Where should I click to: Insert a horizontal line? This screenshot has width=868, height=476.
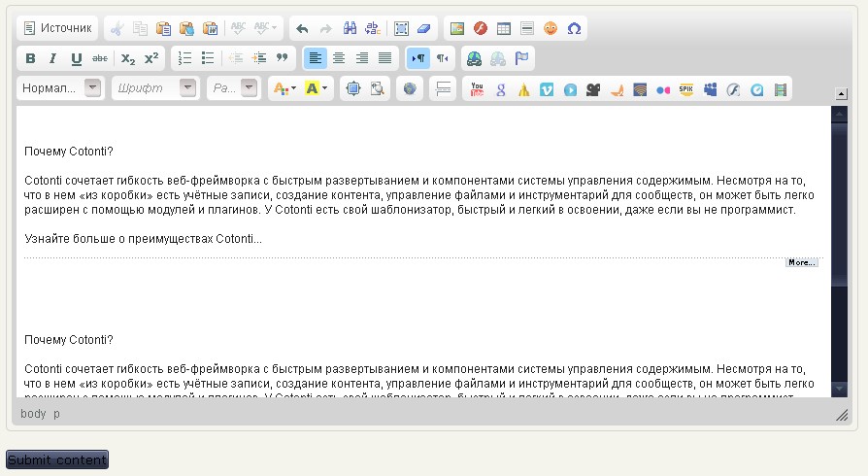click(x=527, y=28)
